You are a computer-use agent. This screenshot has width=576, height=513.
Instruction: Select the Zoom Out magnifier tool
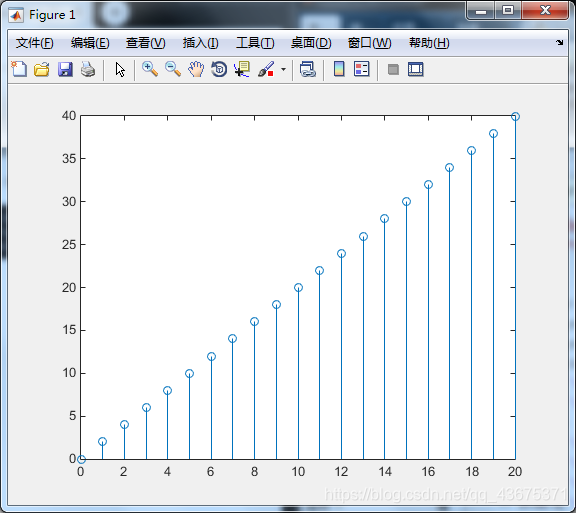[173, 69]
